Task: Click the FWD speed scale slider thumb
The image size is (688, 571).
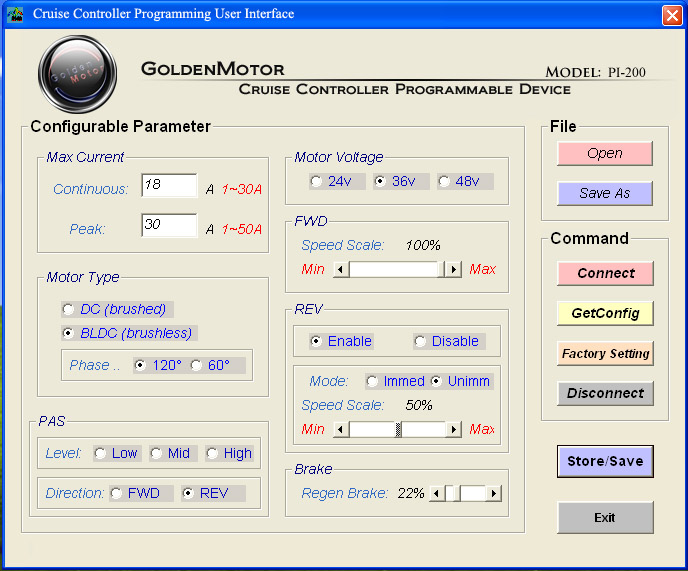Action: tap(441, 269)
